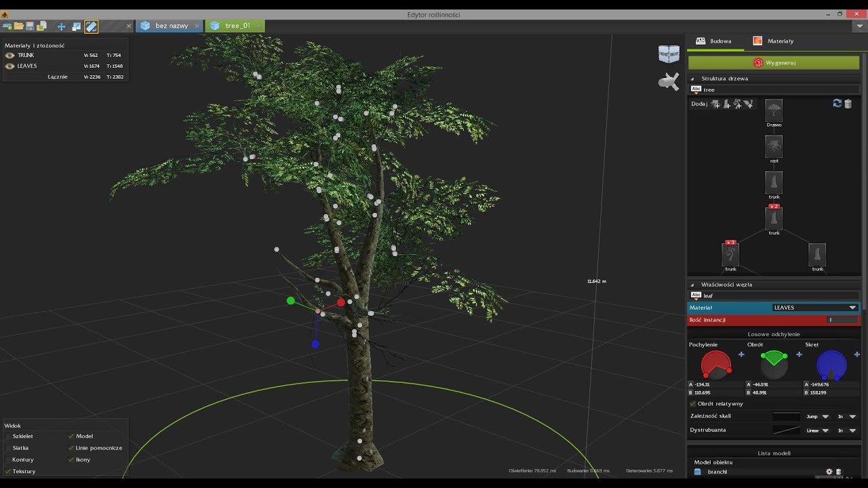
Task: Click the tree name field
Action: click(x=774, y=89)
